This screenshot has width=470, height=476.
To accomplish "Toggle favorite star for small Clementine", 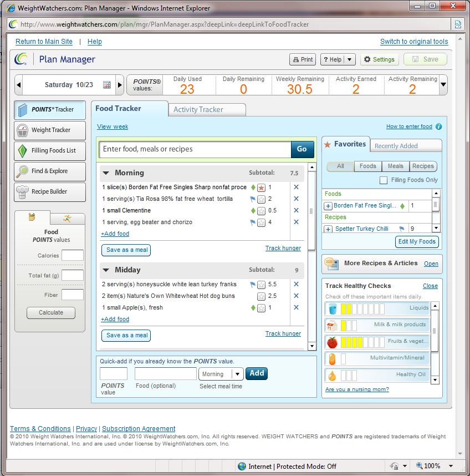I will tap(261, 211).
